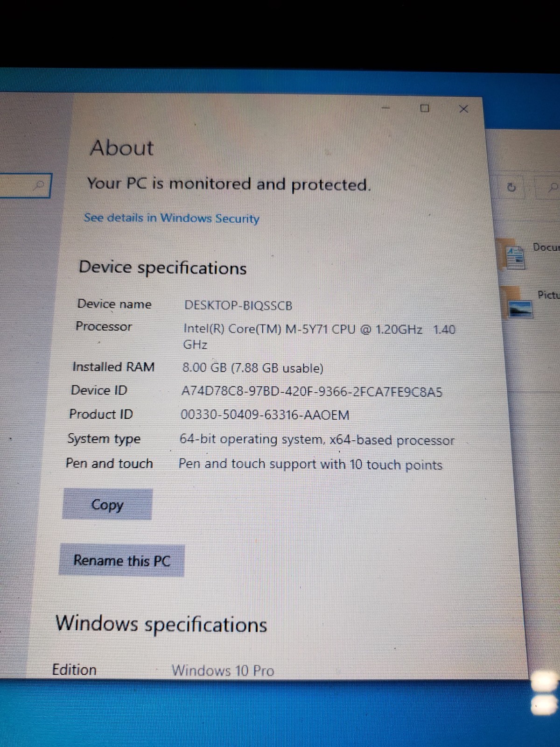Minimize the About settings window
The width and height of the screenshot is (560, 747).
[x=386, y=108]
